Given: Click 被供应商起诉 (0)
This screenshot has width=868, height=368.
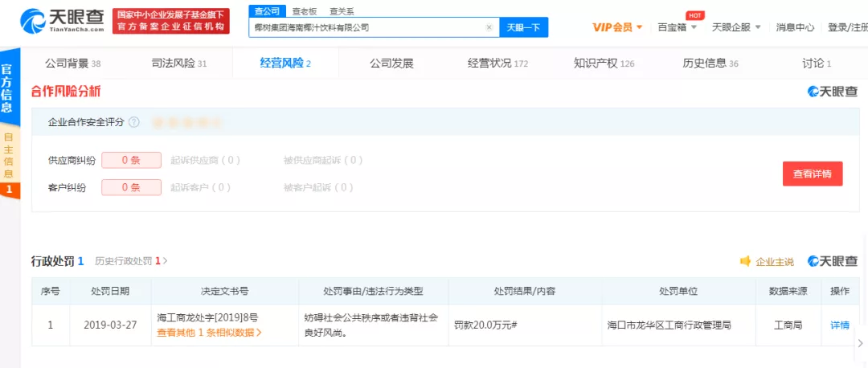Looking at the screenshot, I should [x=323, y=161].
